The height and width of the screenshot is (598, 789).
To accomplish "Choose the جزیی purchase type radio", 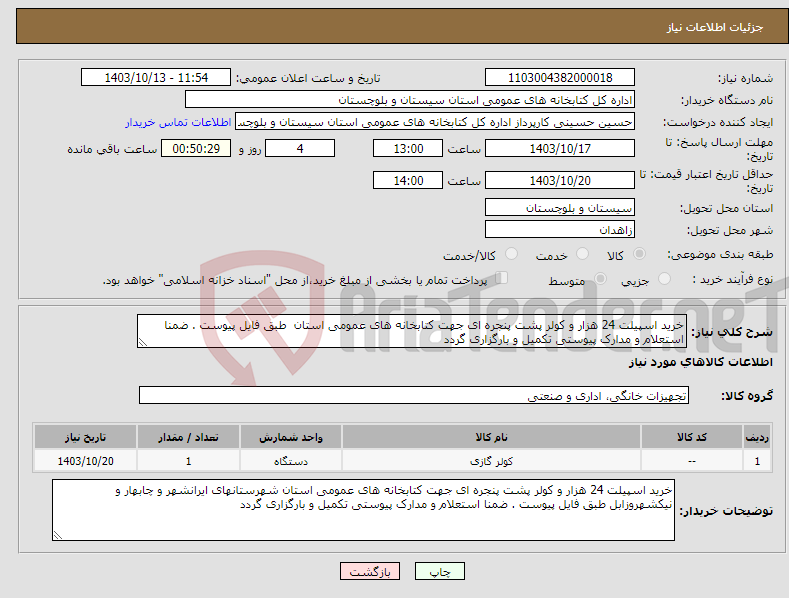I will (x=664, y=278).
